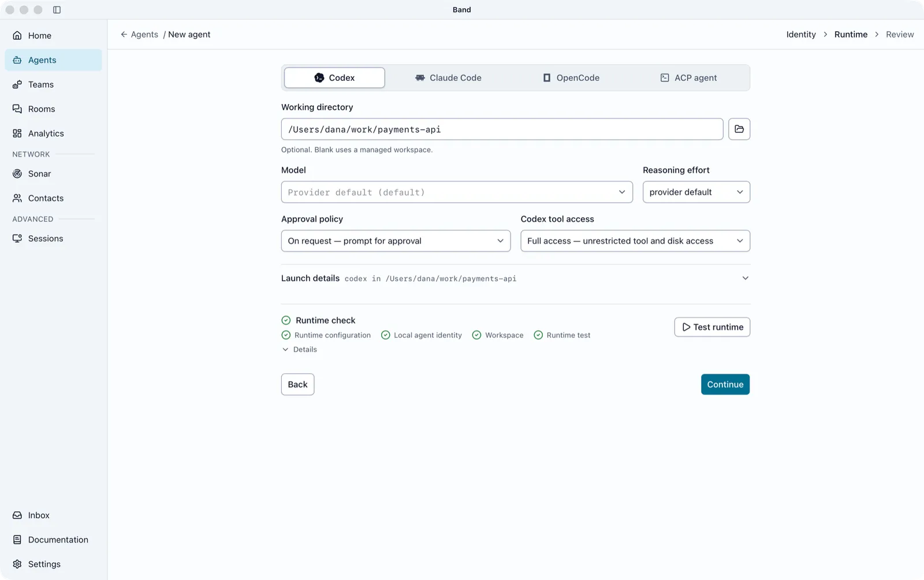Open Analytics in the sidebar
The width and height of the screenshot is (924, 580).
tap(53, 133)
